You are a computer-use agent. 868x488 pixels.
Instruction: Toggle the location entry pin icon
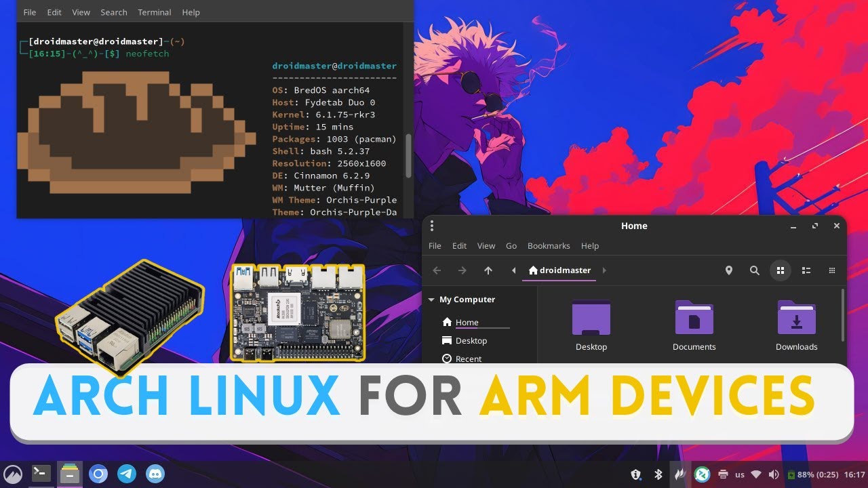729,270
